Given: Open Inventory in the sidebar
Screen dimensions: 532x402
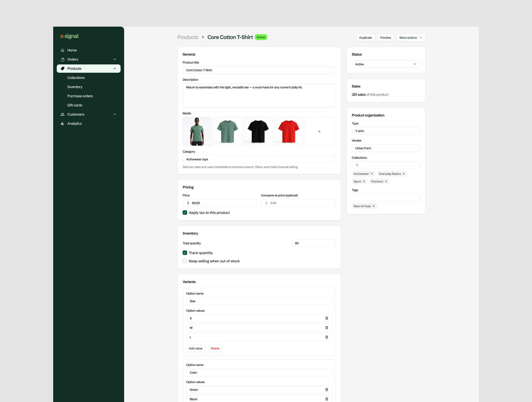Looking at the screenshot, I should click(75, 87).
